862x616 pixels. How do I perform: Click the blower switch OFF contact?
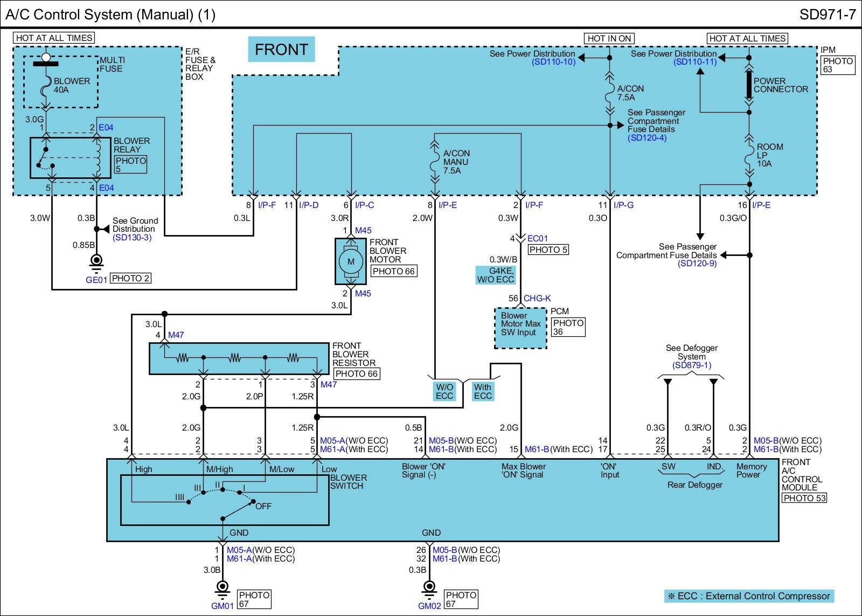click(254, 502)
